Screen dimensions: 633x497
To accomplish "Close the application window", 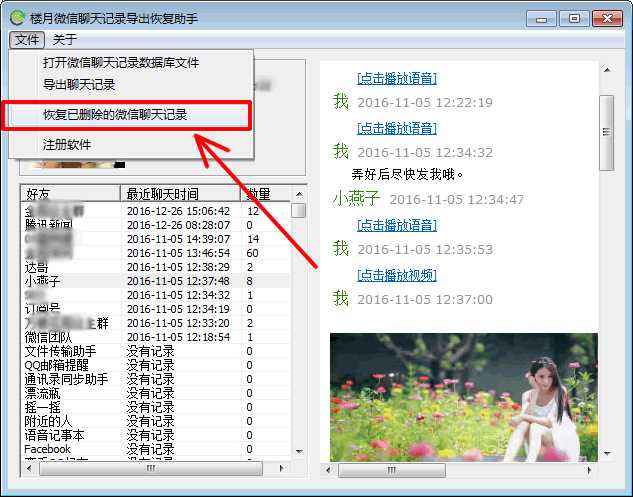I will pos(607,19).
